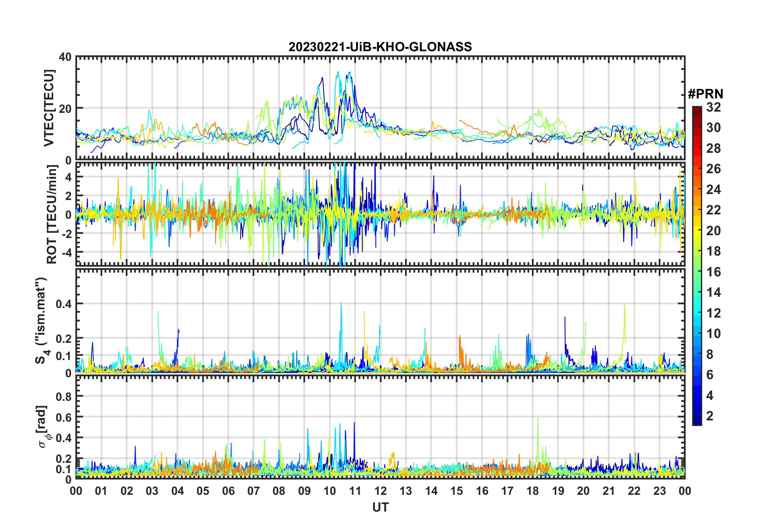Select hour 01 on the UT axis
761x532 pixels.
pos(101,491)
